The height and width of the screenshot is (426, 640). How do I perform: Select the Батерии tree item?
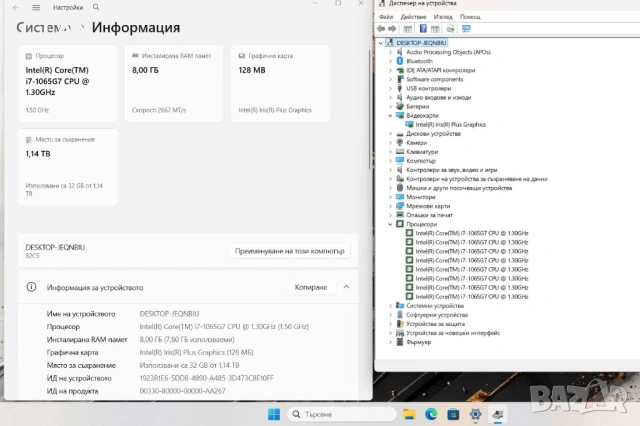[418, 106]
